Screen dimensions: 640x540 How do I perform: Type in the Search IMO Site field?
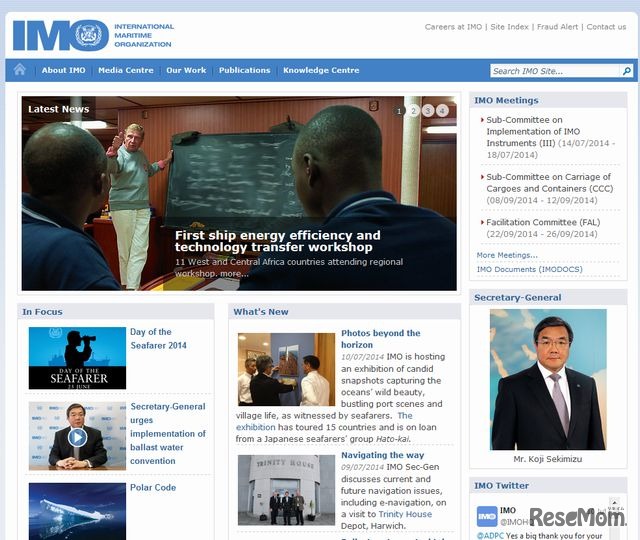pyautogui.click(x=554, y=71)
